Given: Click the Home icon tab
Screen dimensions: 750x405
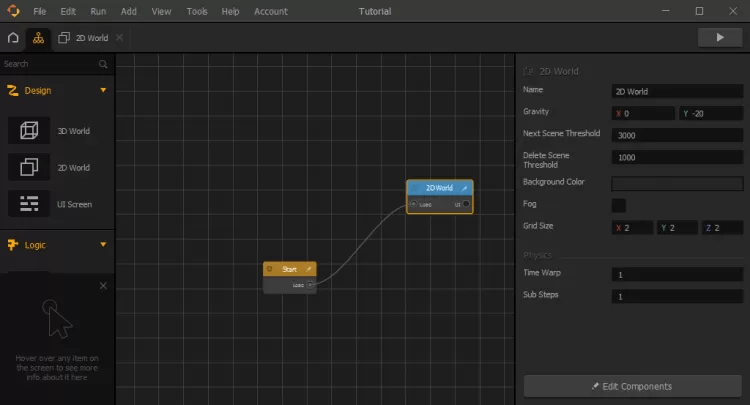Looking at the screenshot, I should pos(13,37).
